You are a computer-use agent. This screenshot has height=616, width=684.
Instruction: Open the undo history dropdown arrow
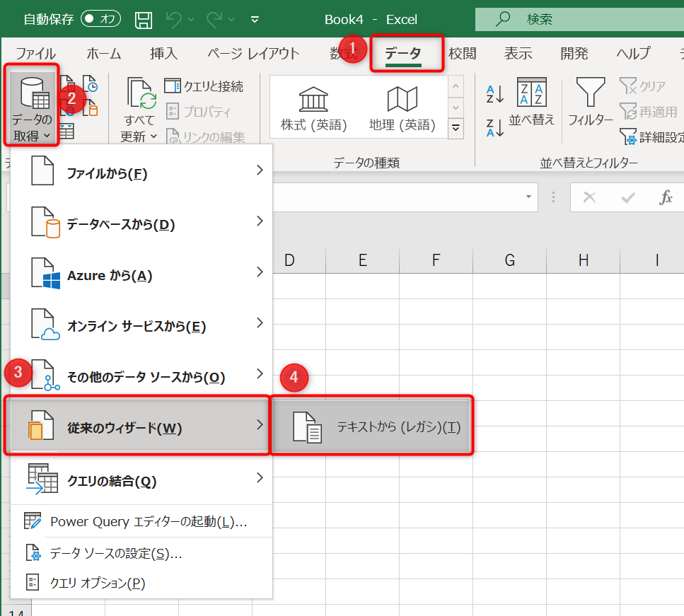point(191,20)
